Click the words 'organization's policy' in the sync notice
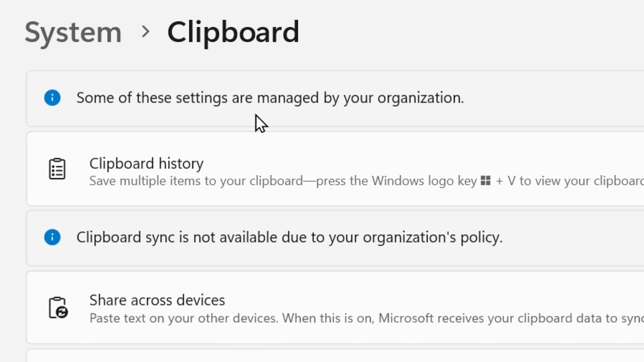Viewport: 644px width, 362px height. [433, 237]
